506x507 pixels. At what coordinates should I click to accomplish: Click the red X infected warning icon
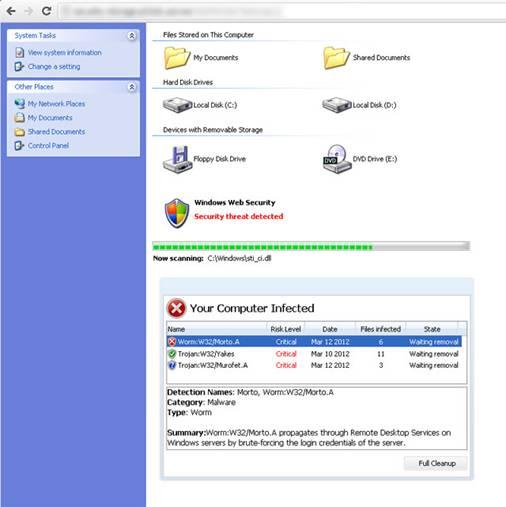pyautogui.click(x=176, y=308)
